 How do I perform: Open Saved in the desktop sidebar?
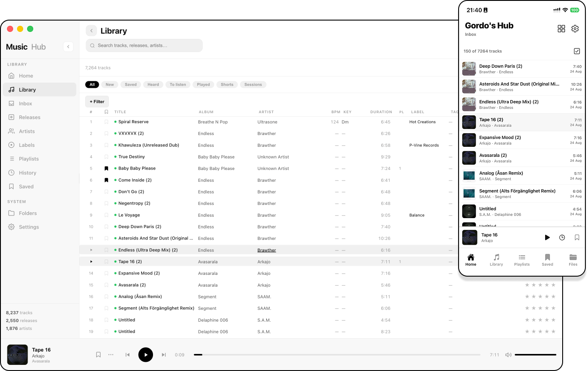[x=40, y=187]
